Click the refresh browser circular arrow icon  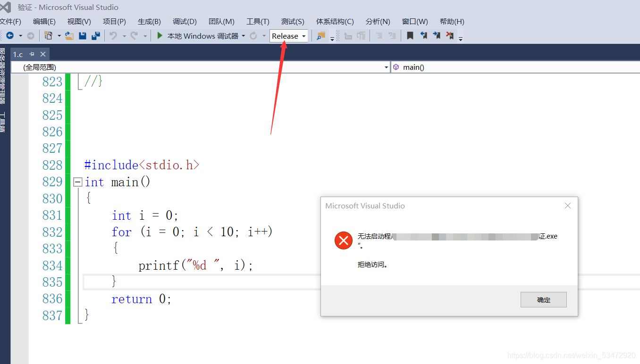point(253,36)
